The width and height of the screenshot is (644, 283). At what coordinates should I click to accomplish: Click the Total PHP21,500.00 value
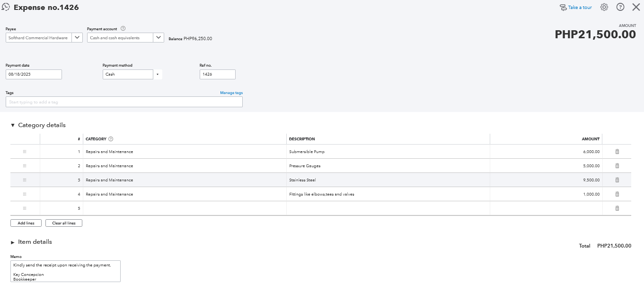(614, 246)
